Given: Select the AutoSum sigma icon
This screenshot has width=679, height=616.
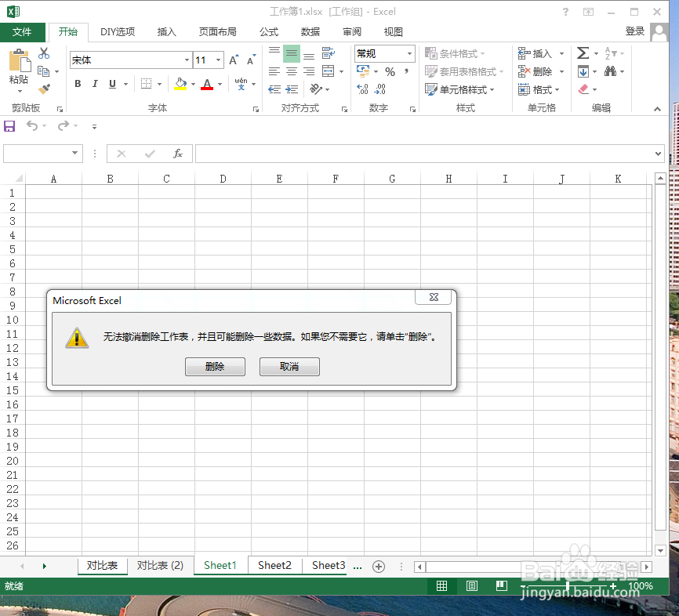Looking at the screenshot, I should 582,53.
